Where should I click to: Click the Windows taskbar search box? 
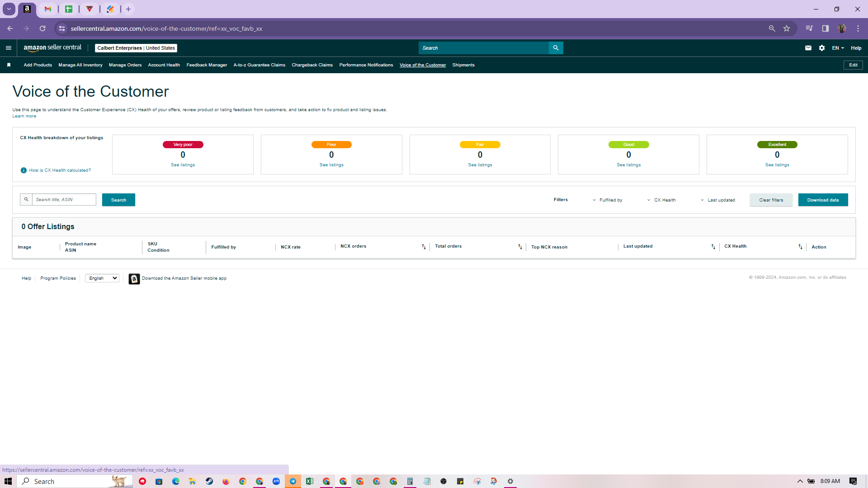click(x=75, y=481)
